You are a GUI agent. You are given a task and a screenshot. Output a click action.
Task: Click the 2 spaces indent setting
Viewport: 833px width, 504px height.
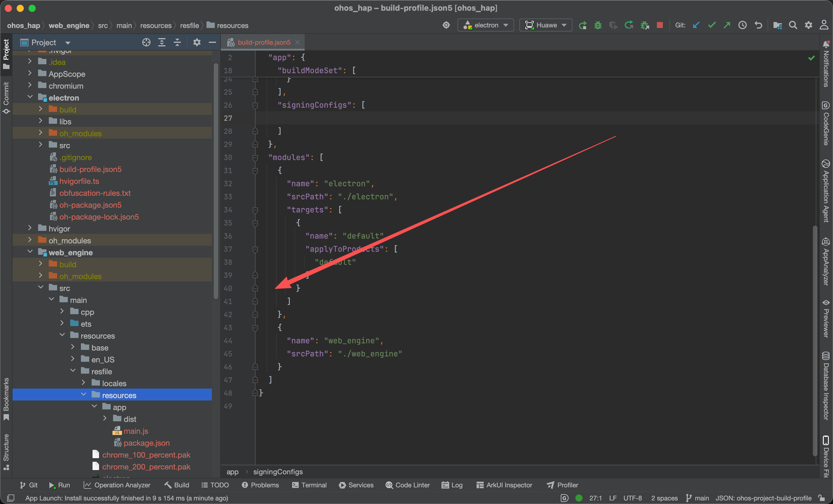pyautogui.click(x=664, y=498)
